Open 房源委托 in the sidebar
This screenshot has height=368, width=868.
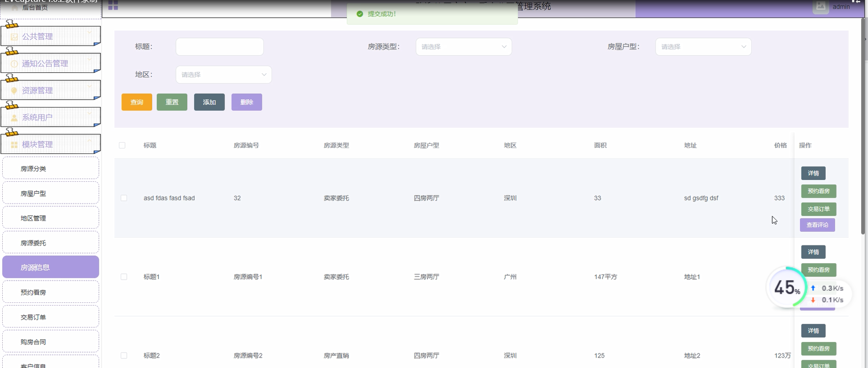(x=51, y=243)
